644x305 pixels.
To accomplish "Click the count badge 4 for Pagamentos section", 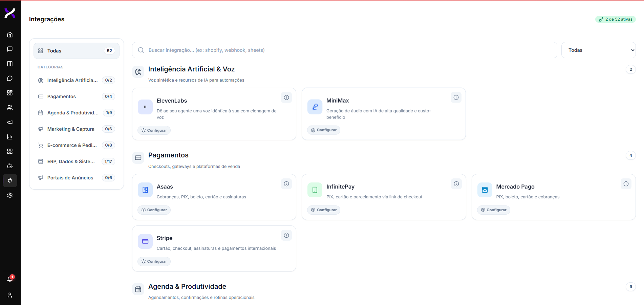I will tap(631, 155).
